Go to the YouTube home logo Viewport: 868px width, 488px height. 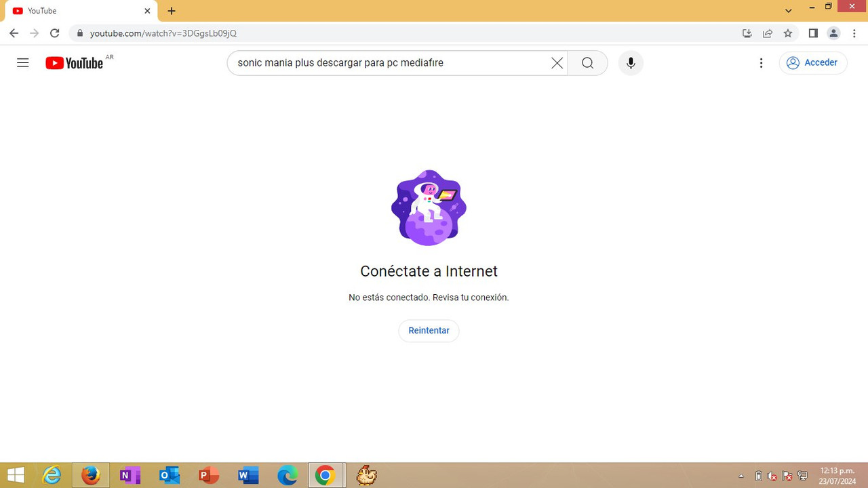(x=75, y=63)
